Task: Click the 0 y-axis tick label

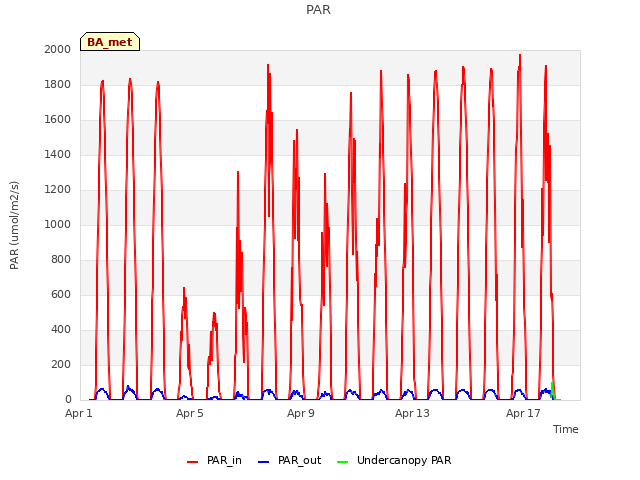Action: click(68, 400)
